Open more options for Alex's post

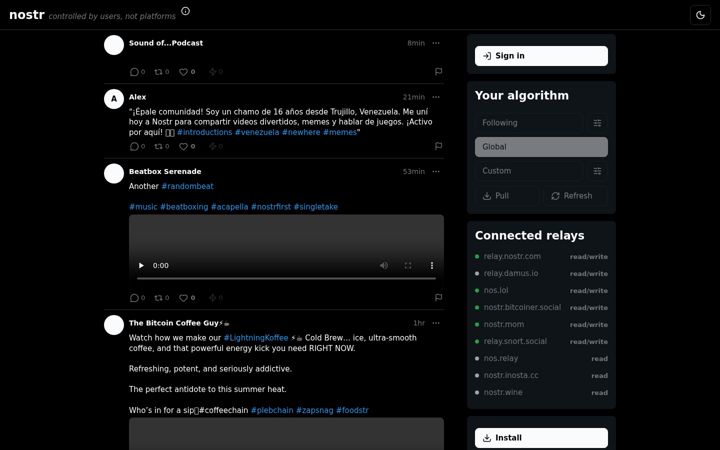tap(436, 97)
